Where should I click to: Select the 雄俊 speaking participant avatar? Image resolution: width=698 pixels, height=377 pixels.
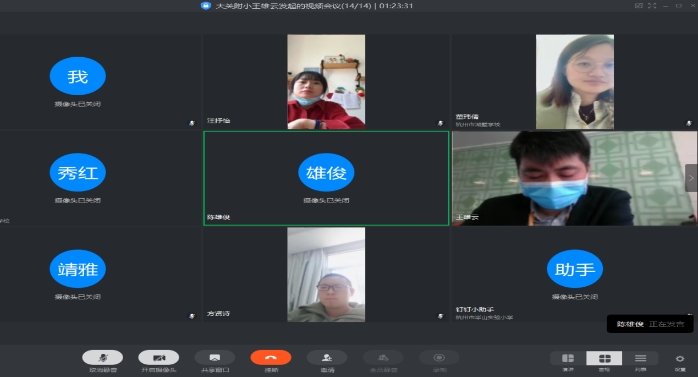click(326, 172)
